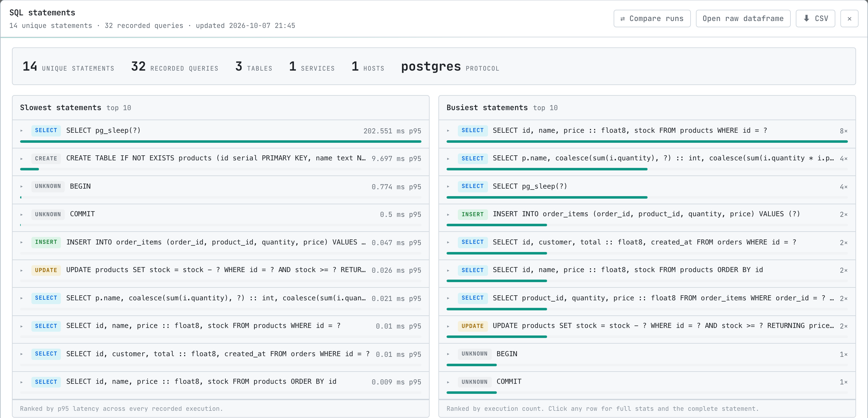Expand the BEGIN row in Slowest statements
The width and height of the screenshot is (868, 418).
[221, 190]
